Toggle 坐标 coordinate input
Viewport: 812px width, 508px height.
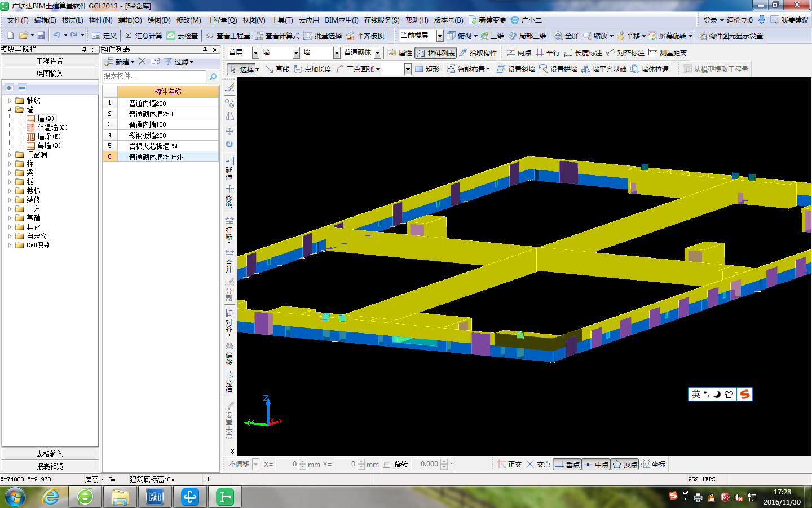[x=654, y=464]
